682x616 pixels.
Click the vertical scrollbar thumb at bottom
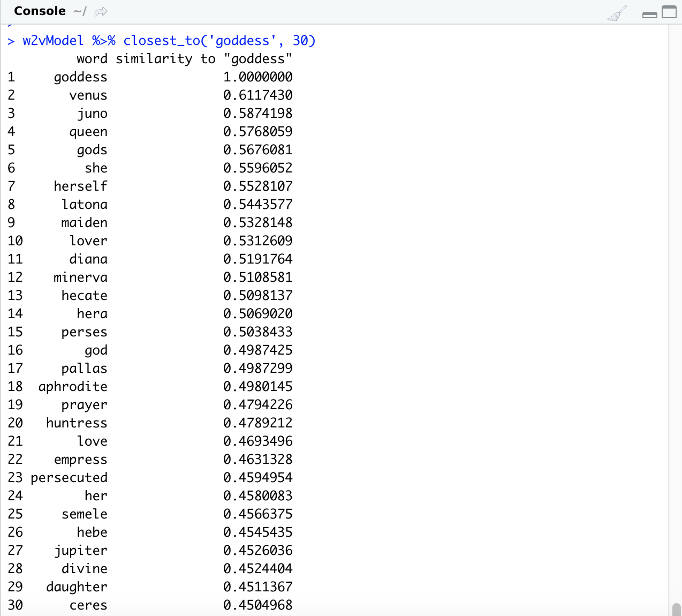[676, 610]
